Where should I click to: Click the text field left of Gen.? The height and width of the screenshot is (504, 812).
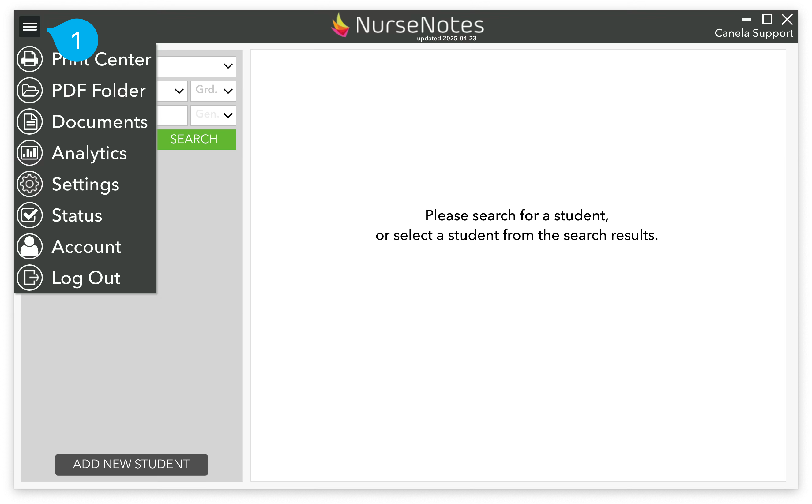172,115
